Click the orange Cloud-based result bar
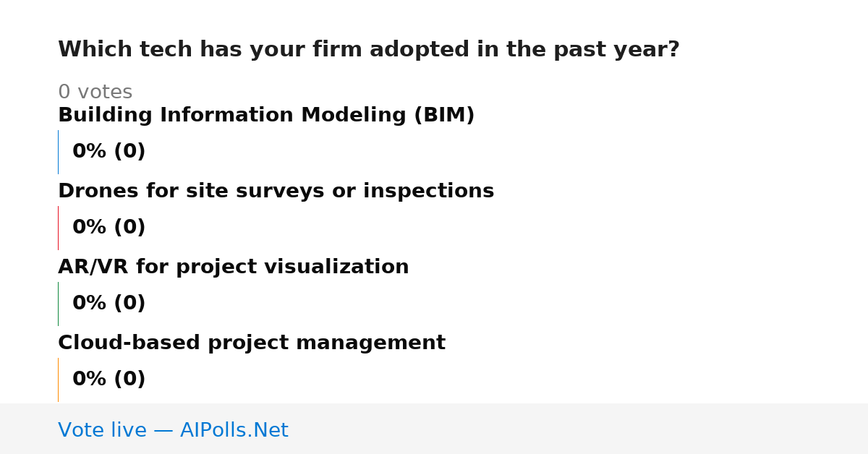The height and width of the screenshot is (454, 868). [58, 380]
